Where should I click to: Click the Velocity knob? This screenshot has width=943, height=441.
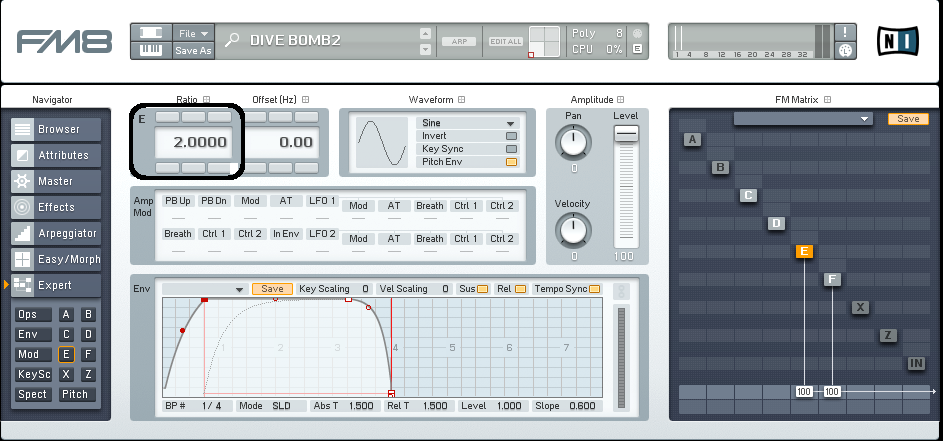click(574, 230)
